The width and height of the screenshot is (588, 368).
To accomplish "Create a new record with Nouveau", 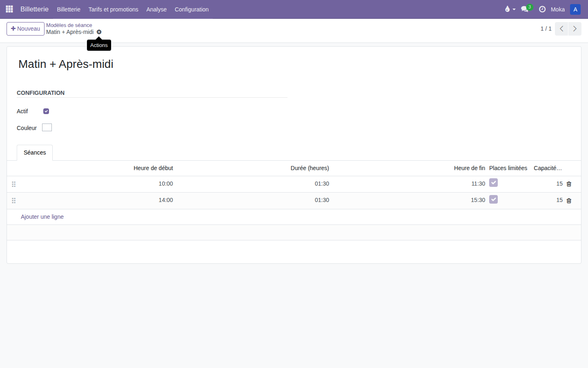I will tap(25, 29).
